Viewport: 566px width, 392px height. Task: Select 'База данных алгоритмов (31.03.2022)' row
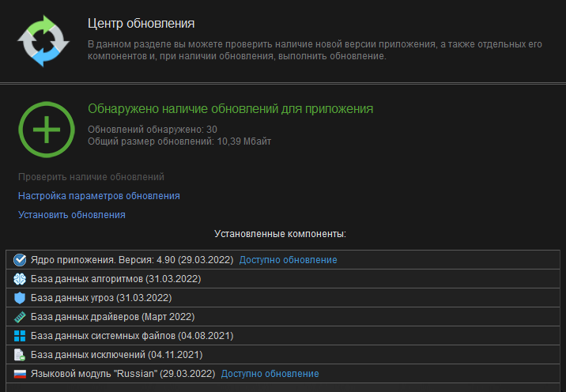click(x=283, y=279)
